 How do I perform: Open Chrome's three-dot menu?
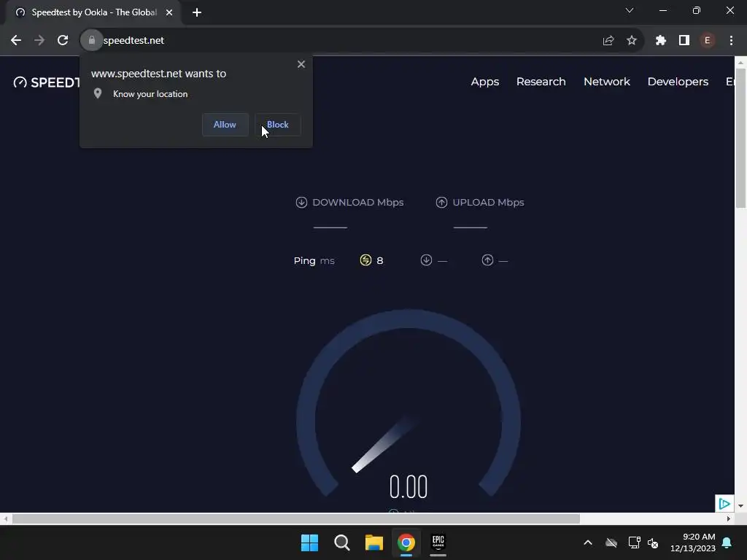(x=731, y=41)
